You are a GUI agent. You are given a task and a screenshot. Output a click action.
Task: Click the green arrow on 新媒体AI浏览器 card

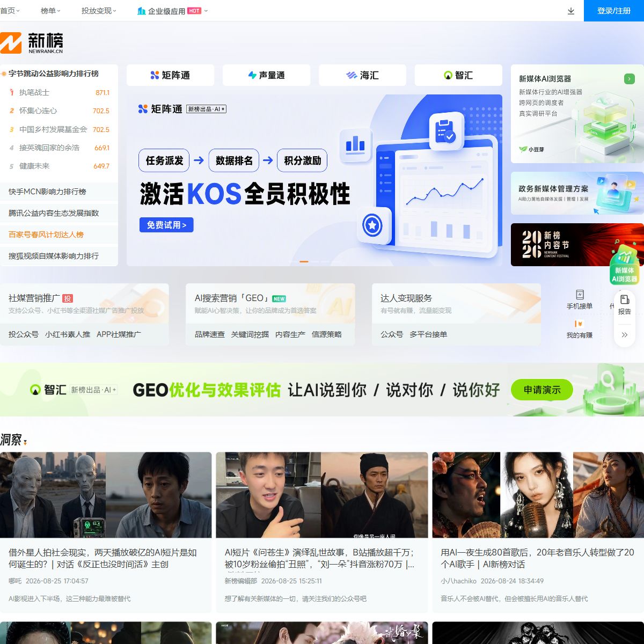[630, 79]
